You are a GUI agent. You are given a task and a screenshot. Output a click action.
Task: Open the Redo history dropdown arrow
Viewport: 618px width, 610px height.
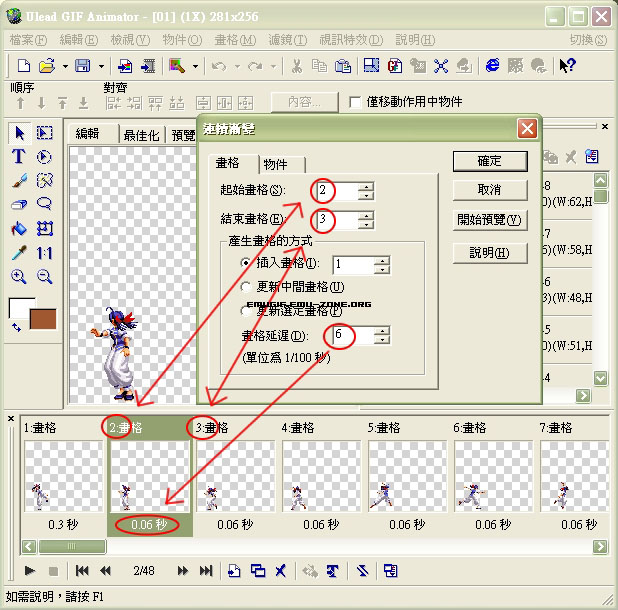pyautogui.click(x=273, y=66)
